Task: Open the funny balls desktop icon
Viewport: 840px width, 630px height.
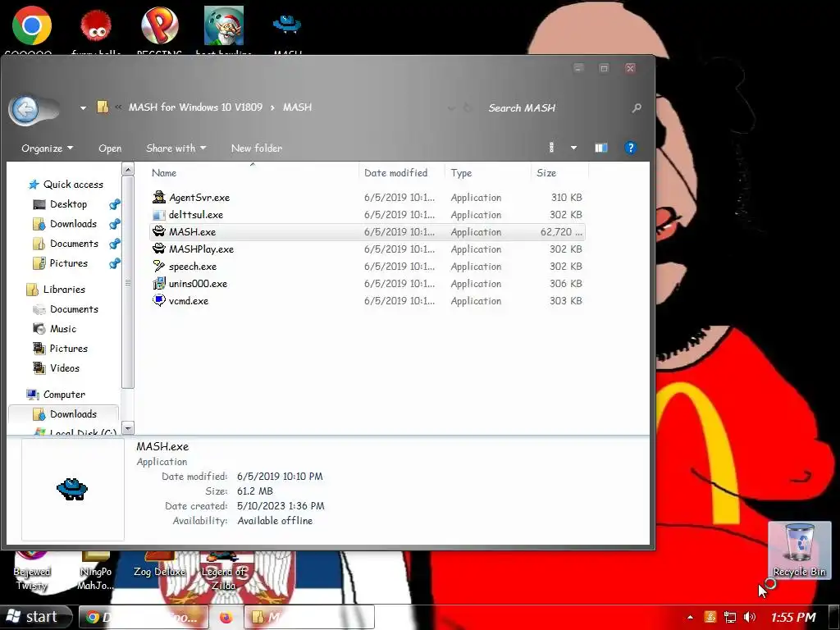Action: pyautogui.click(x=96, y=25)
